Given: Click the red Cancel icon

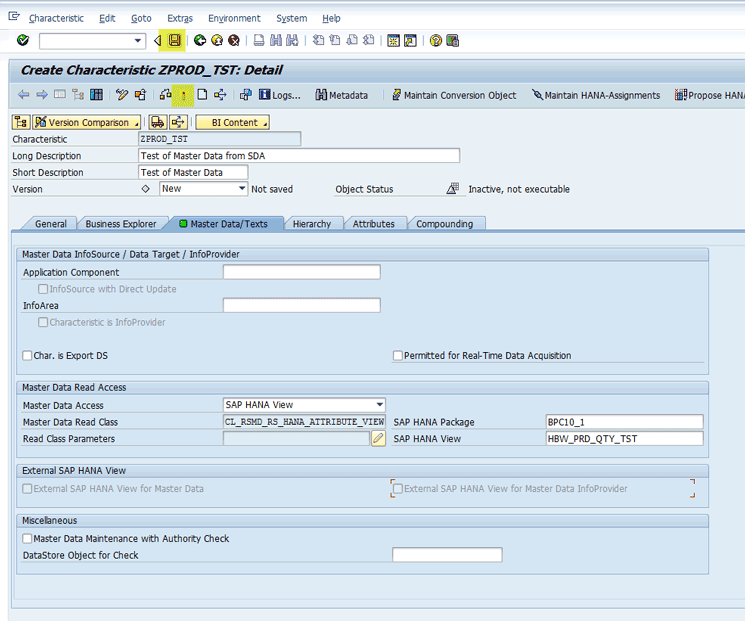Looking at the screenshot, I should [233, 41].
